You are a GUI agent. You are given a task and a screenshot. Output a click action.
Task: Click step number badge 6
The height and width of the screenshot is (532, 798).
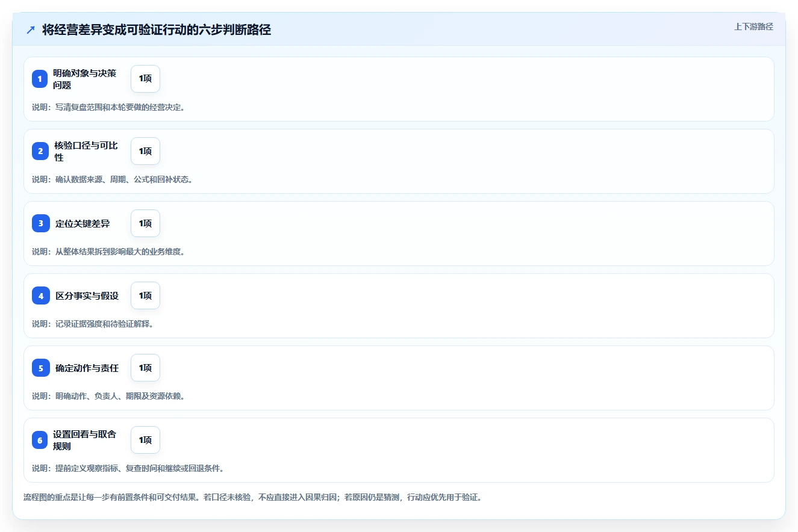(x=40, y=440)
